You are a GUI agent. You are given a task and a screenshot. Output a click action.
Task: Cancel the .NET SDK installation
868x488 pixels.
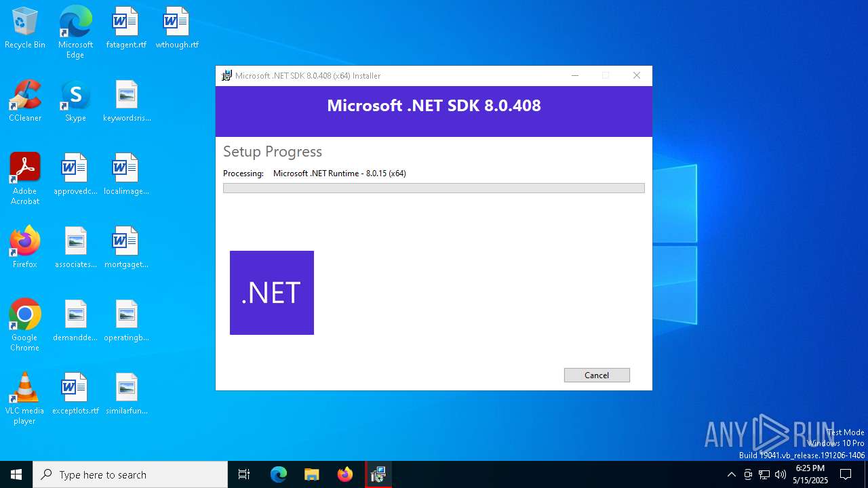tap(597, 375)
